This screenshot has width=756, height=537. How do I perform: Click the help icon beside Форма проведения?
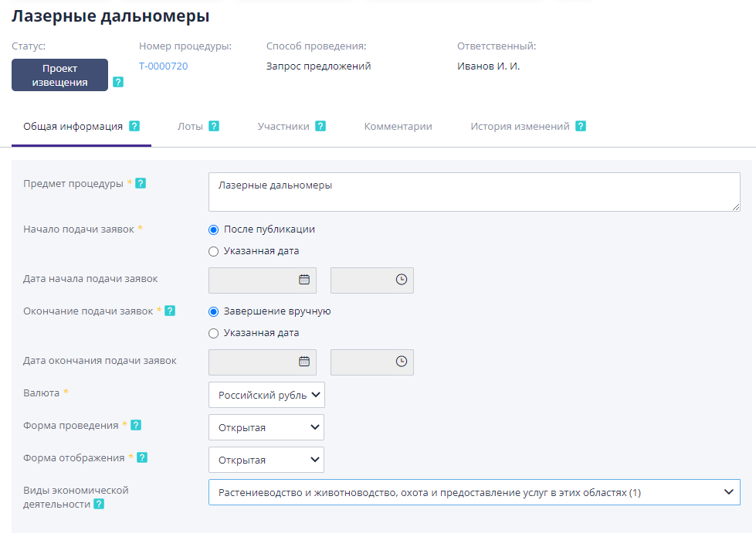(137, 424)
